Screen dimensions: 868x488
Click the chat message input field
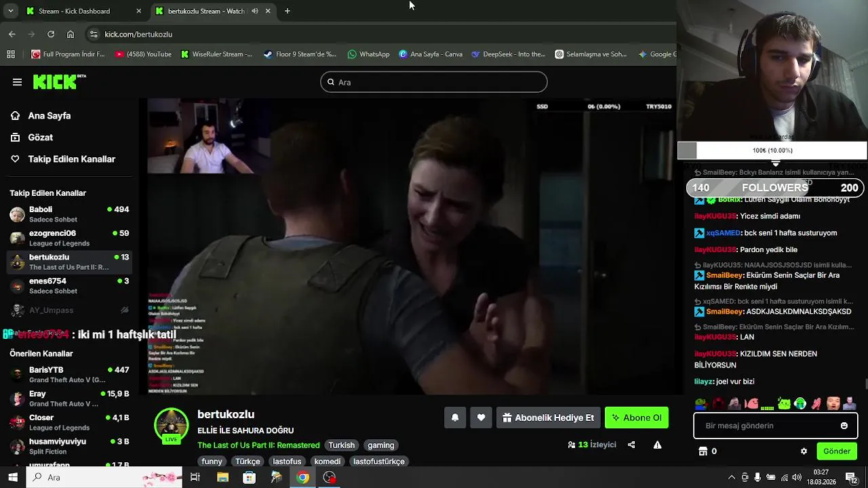[x=775, y=426]
